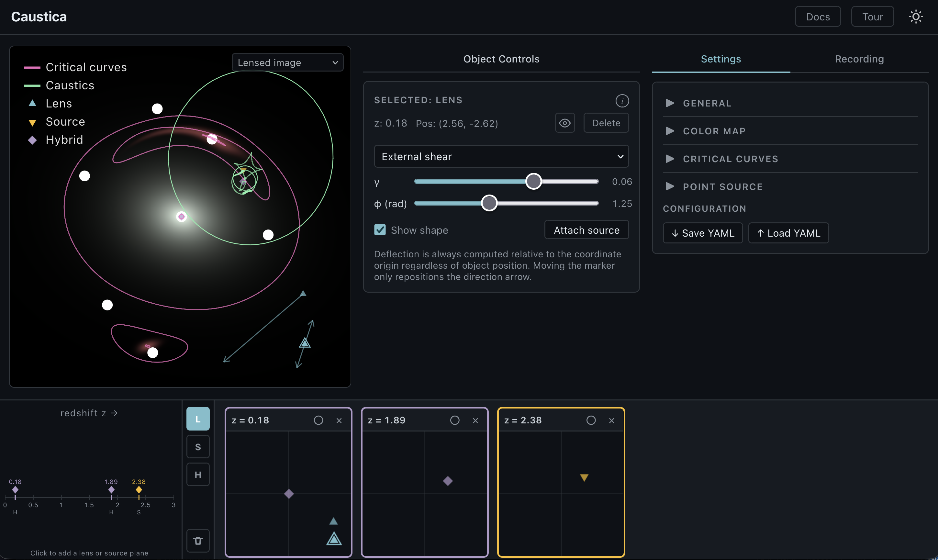
Task: Start the Tour
Action: coord(872,17)
